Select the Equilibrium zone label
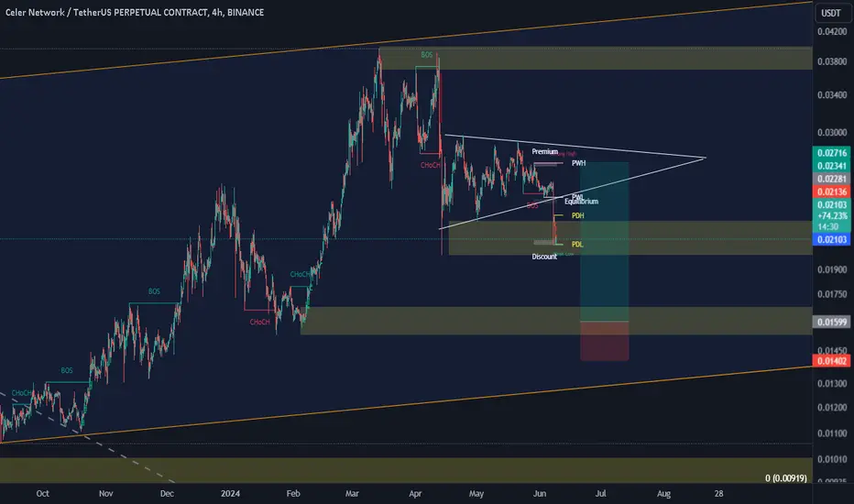Screen dimensions: 854x504 point(581,202)
